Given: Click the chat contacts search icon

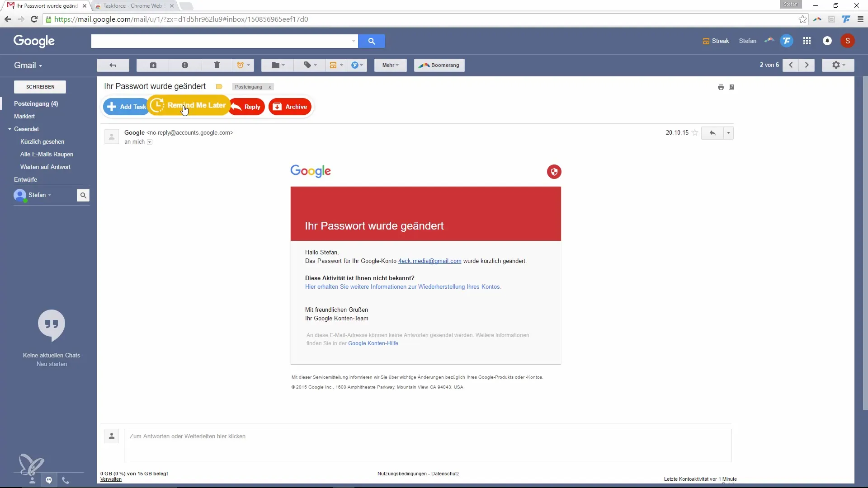Looking at the screenshot, I should [x=83, y=195].
